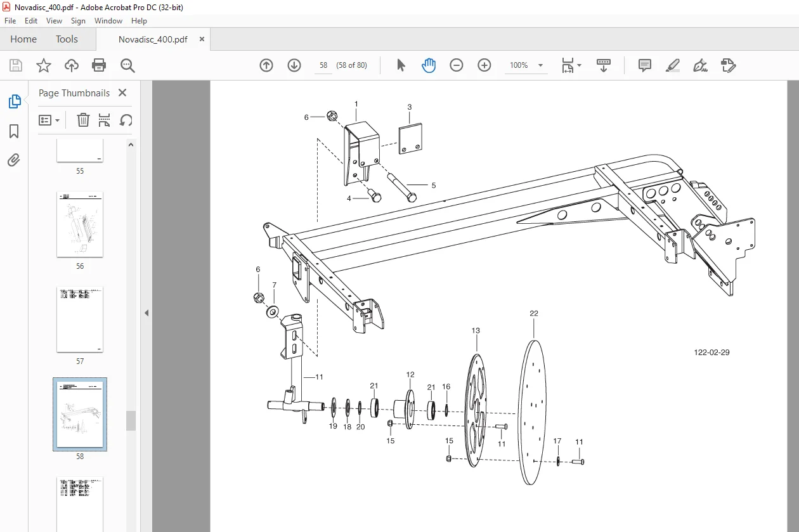Save the file with the floppy disk icon
Viewport: 799px width, 532px height.
(x=16, y=65)
